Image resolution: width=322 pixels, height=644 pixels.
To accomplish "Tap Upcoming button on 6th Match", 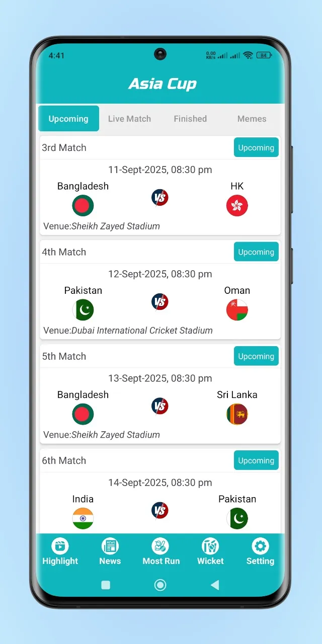I will click(x=256, y=460).
